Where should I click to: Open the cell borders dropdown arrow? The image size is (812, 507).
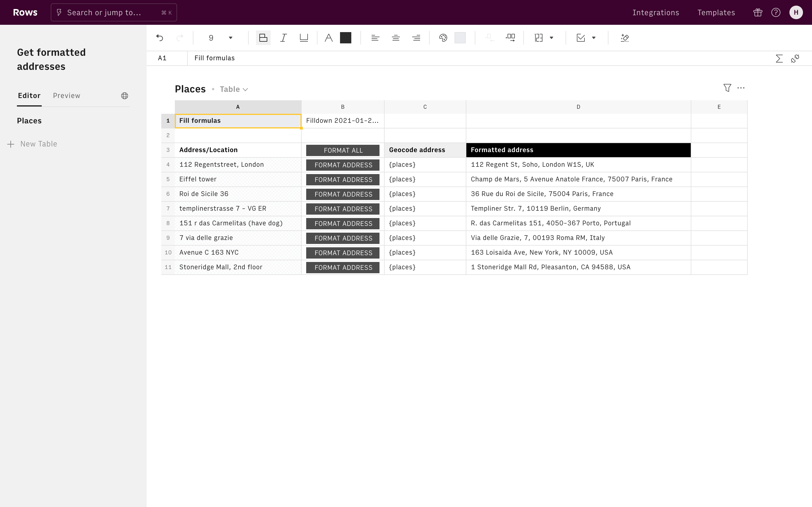551,38
